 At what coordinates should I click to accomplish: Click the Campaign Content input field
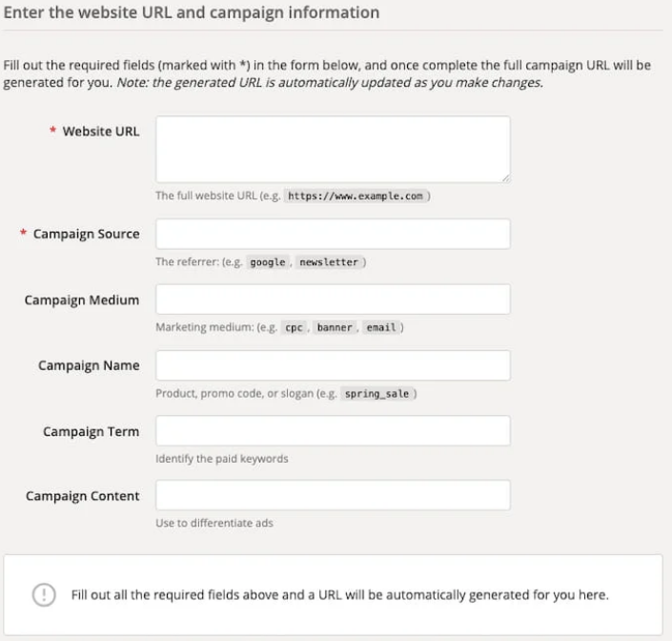(x=333, y=495)
